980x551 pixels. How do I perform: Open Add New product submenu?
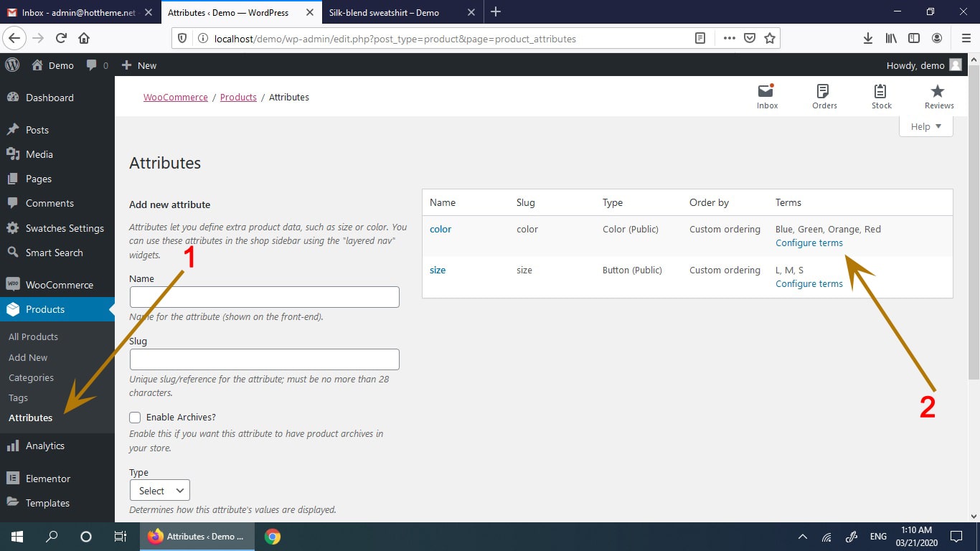point(28,357)
